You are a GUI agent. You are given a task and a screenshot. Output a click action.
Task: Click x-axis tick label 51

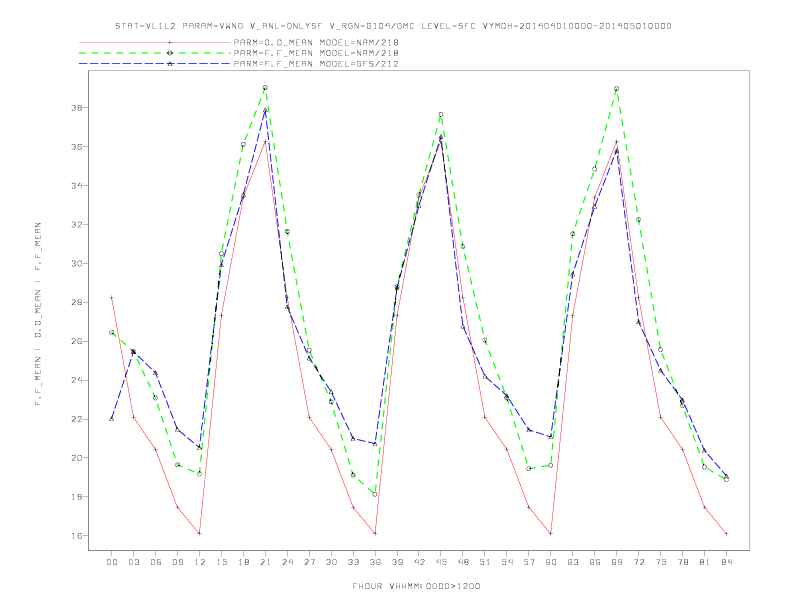pyautogui.click(x=485, y=562)
